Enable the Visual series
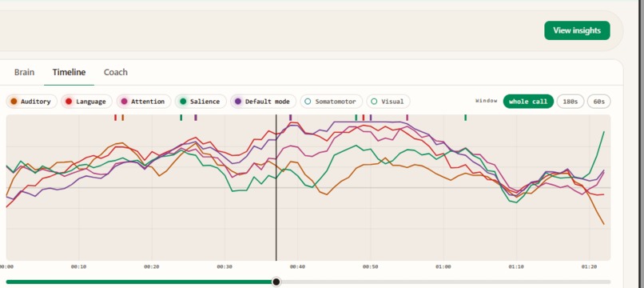644x288 pixels. 388,102
